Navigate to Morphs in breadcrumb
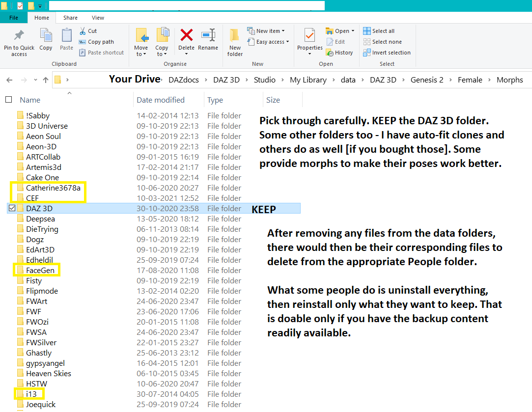The width and height of the screenshot is (532, 412). point(509,80)
